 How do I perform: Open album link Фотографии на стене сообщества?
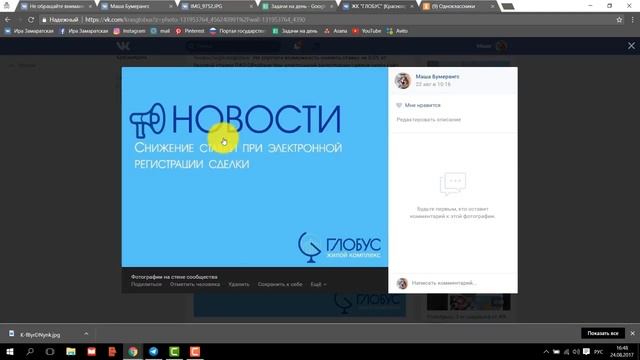tap(174, 277)
